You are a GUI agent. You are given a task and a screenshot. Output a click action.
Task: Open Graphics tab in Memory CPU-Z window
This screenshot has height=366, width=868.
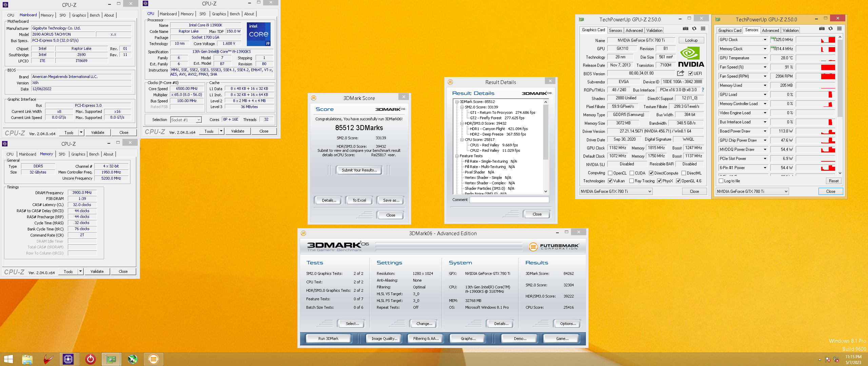pos(78,154)
